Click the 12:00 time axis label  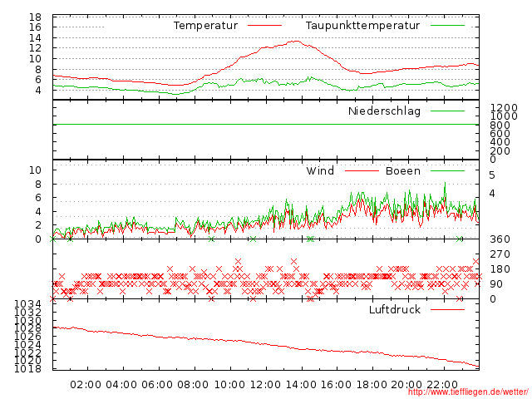(265, 385)
